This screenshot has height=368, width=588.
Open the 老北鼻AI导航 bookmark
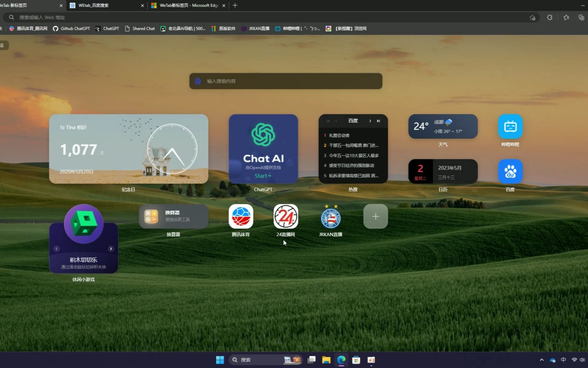tap(183, 29)
